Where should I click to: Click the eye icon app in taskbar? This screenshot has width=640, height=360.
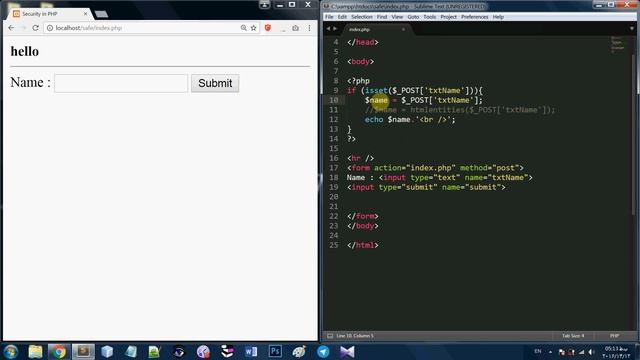coord(179,351)
